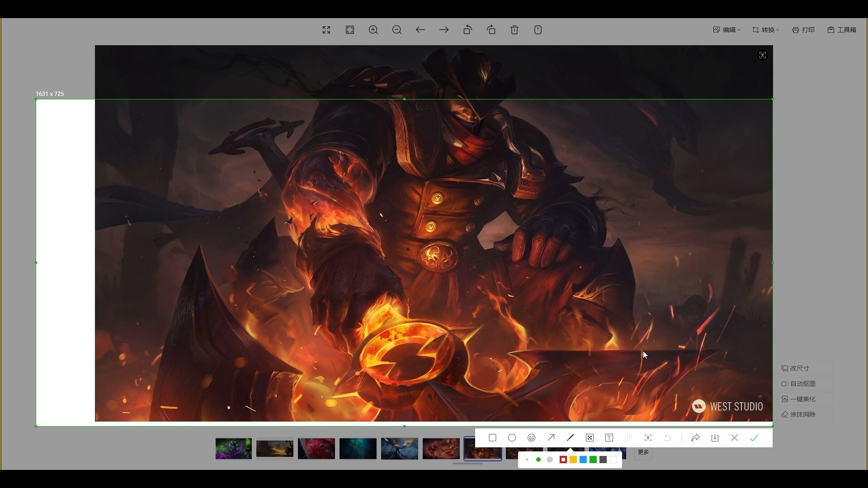
Task: Undo the last annotation
Action: [x=668, y=438]
